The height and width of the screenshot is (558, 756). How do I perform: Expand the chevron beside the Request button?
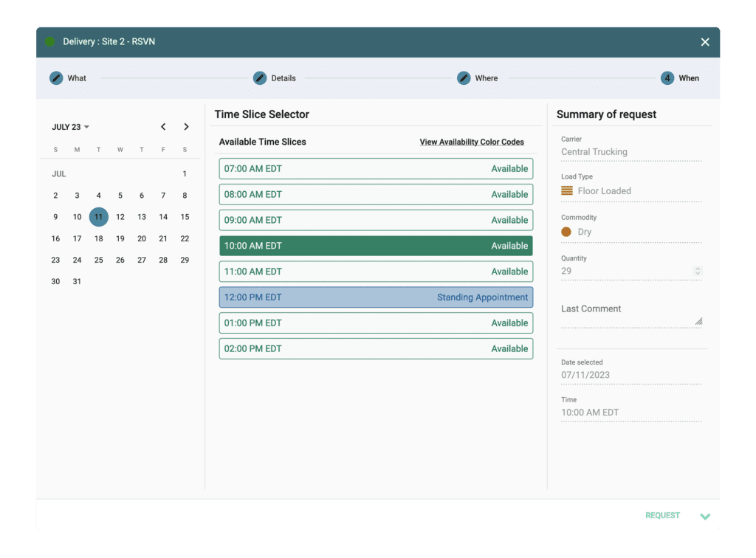(x=705, y=516)
